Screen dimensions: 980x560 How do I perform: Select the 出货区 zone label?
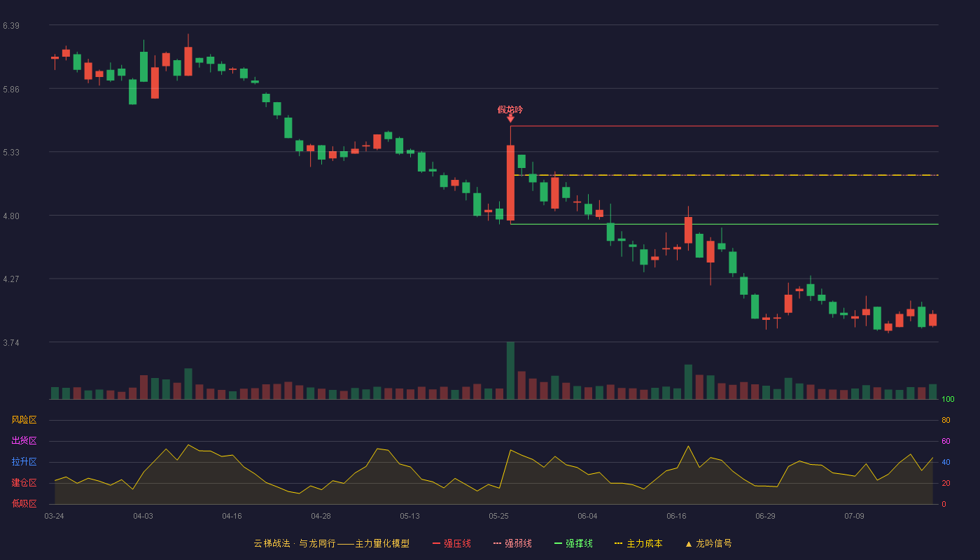pos(24,441)
